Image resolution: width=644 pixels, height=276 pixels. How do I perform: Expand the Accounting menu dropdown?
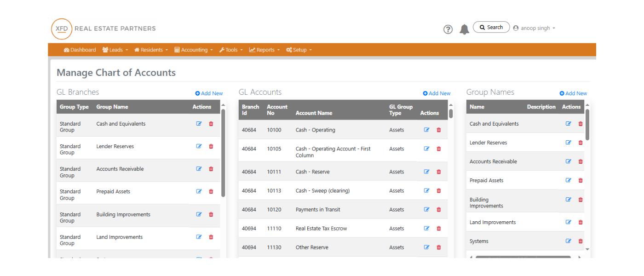coord(194,50)
